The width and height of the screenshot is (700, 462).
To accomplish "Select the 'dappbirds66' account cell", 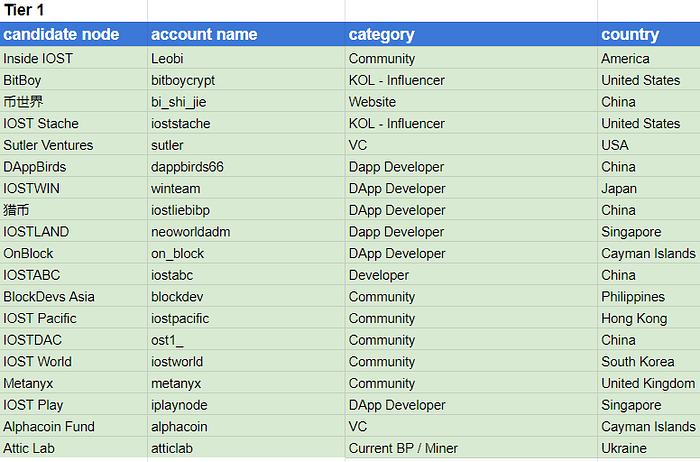I will coord(246,167).
